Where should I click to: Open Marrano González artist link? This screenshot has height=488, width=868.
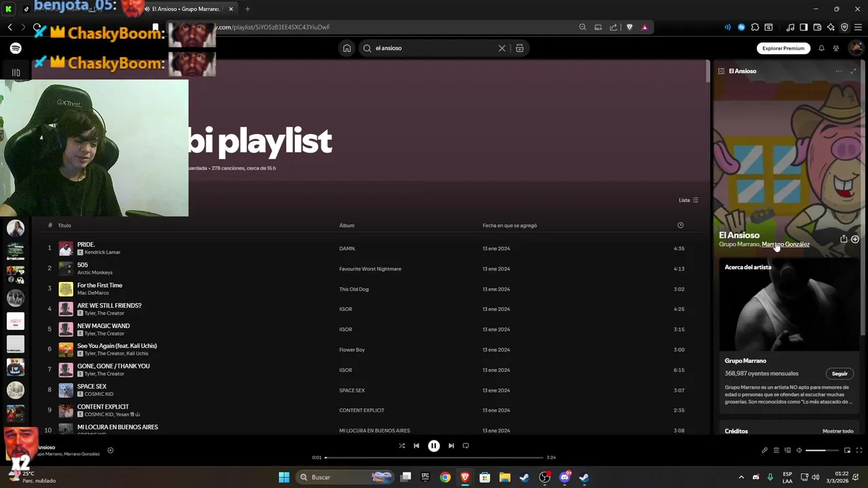pyautogui.click(x=785, y=244)
